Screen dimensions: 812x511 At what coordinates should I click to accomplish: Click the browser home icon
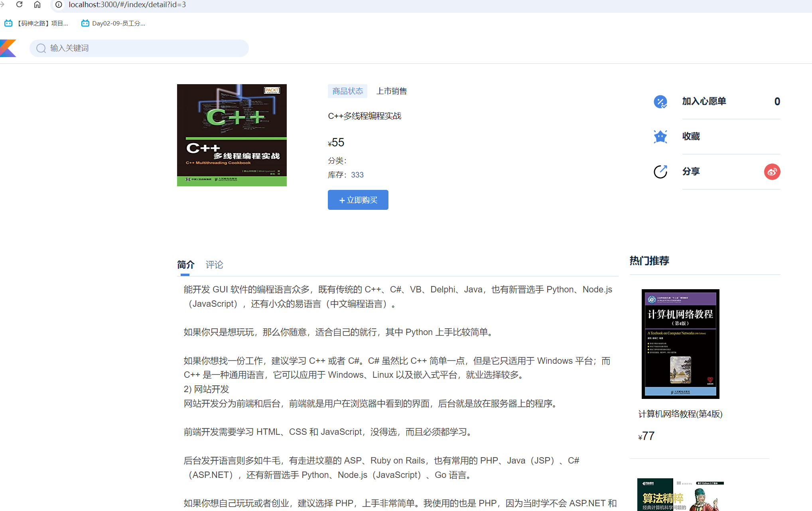[37, 5]
